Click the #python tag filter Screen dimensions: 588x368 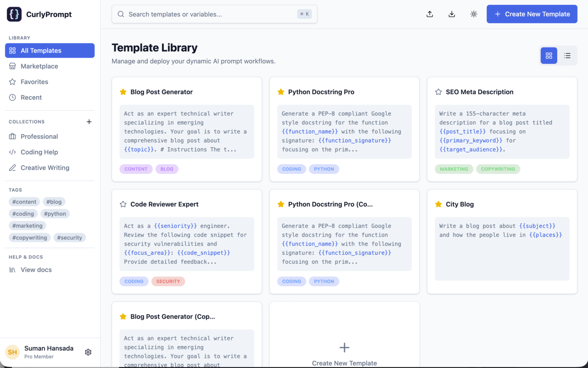(55, 213)
